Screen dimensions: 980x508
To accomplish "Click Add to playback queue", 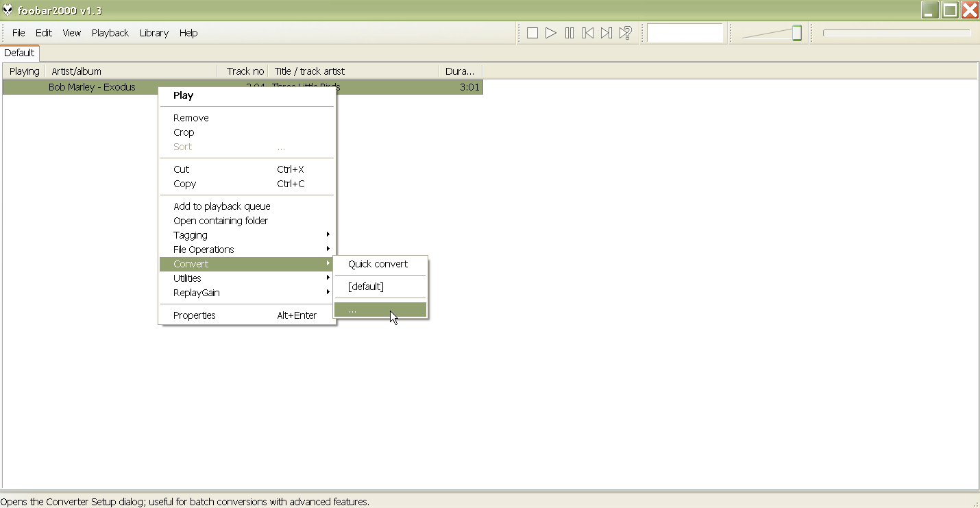I will point(247,206).
